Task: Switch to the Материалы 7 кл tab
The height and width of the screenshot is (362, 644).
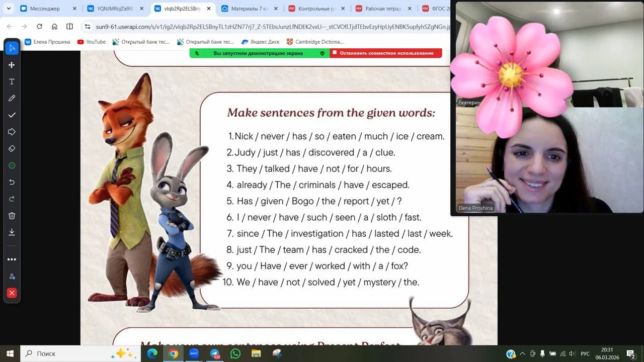Action: point(250,9)
